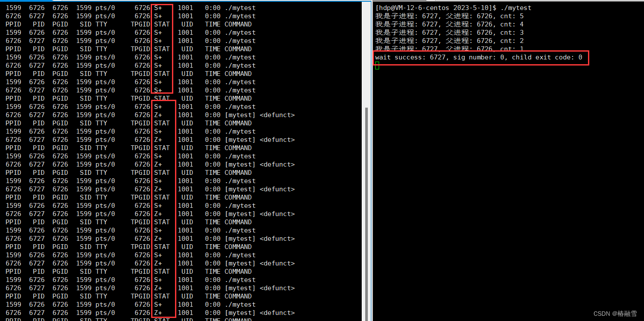Click the ./mytest command after the shell prompt
Image resolution: width=644 pixels, height=321 pixels.
pos(516,8)
